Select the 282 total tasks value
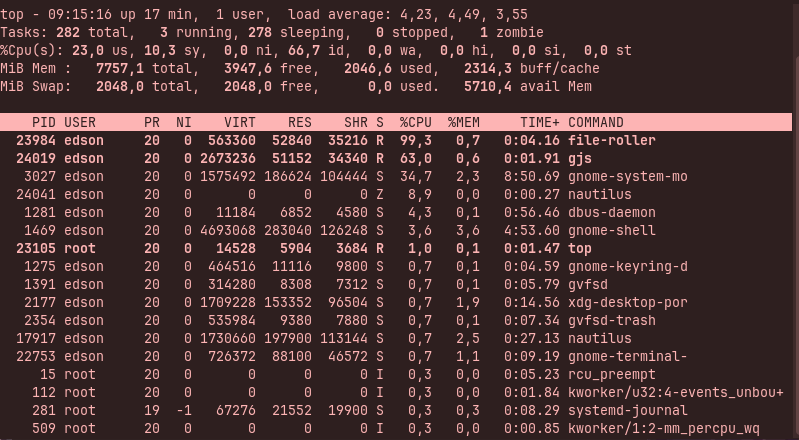The width and height of the screenshot is (799, 440). click(68, 33)
